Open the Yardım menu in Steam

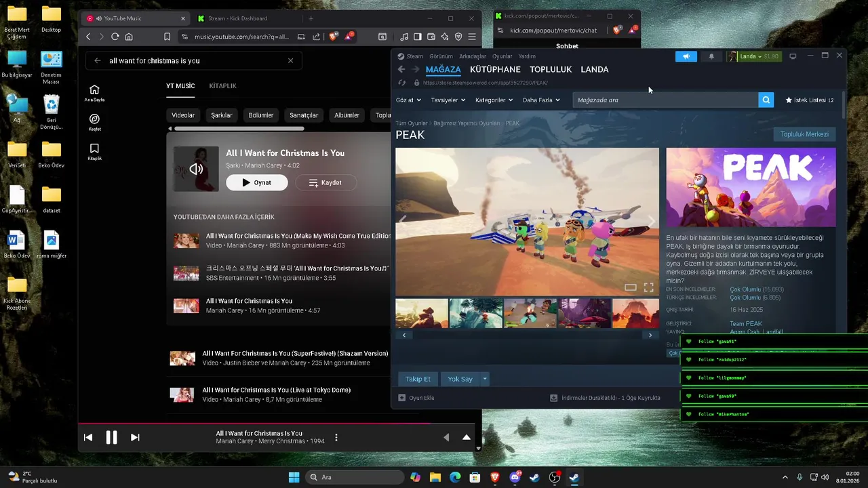point(527,56)
